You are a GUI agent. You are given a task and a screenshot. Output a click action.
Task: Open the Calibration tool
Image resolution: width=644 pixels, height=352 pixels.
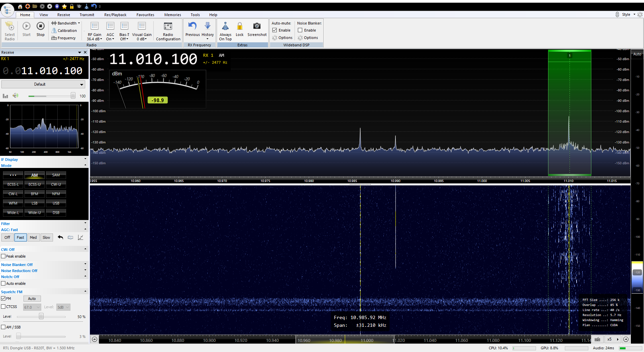[x=64, y=31]
